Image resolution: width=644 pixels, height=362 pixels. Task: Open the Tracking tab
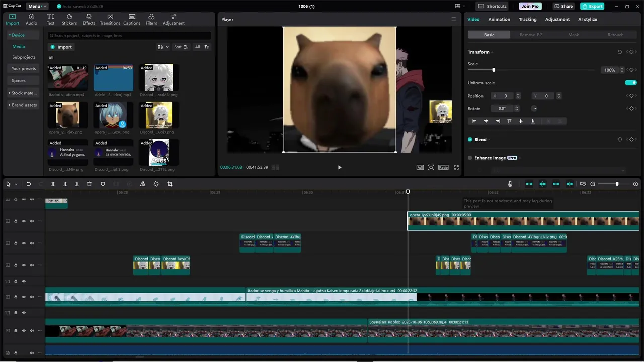[x=527, y=19]
